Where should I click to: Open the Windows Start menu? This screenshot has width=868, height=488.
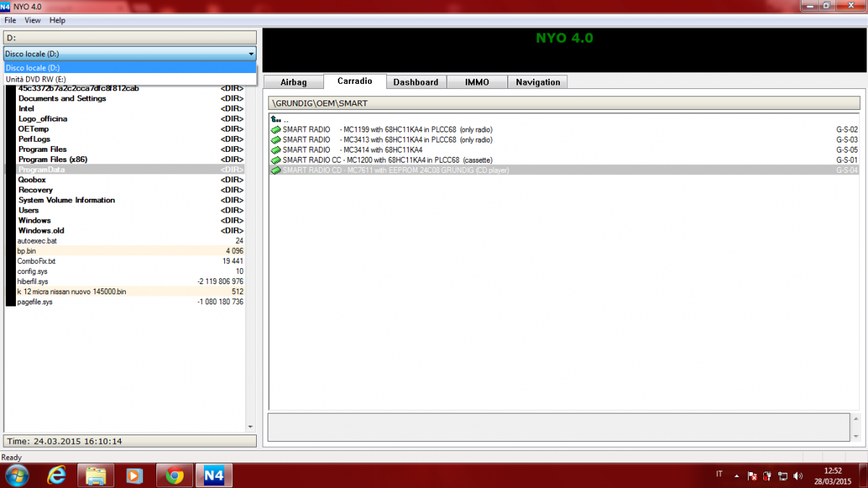click(17, 475)
